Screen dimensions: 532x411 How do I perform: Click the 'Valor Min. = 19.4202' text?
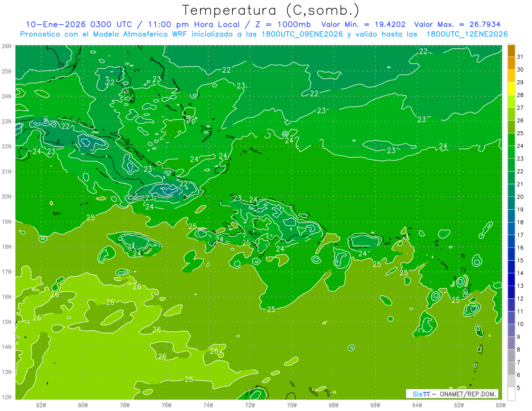[x=364, y=24]
